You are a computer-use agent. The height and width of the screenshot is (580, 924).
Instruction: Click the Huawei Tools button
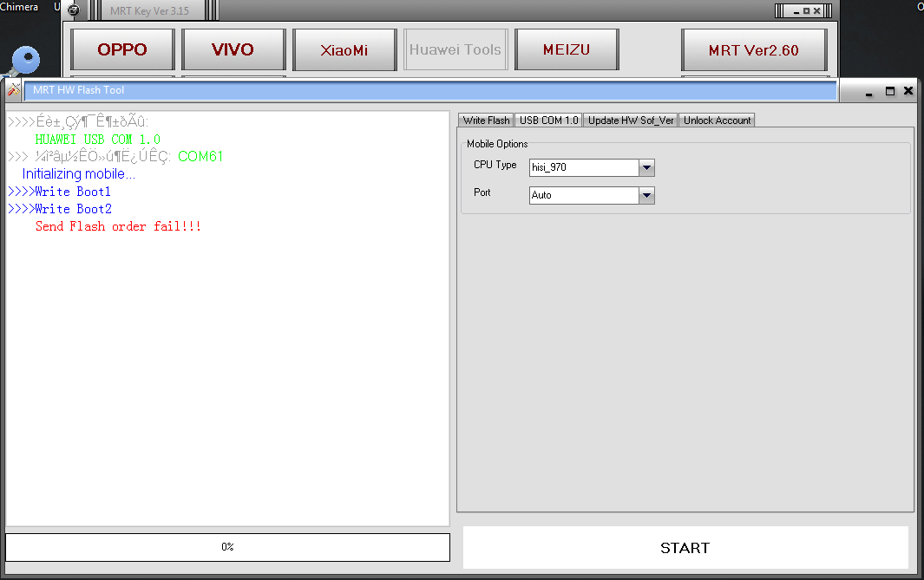point(455,49)
